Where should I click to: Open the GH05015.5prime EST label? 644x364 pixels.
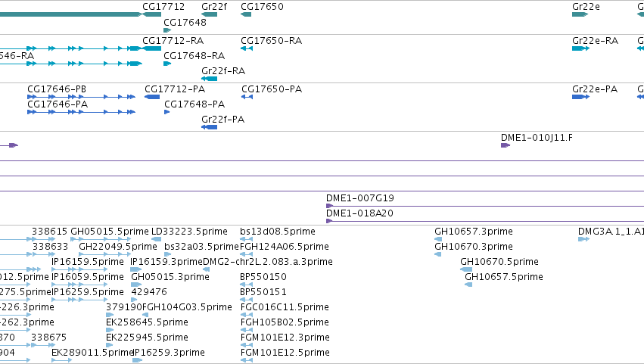pos(110,232)
